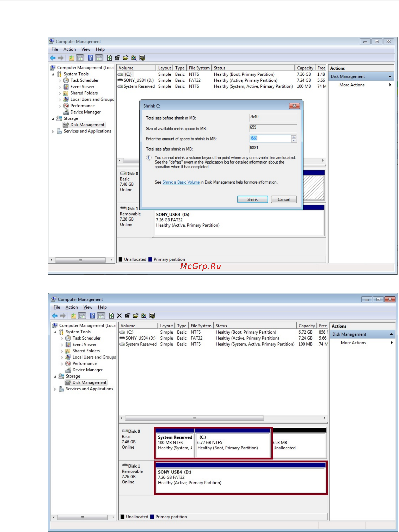
Task: Open the More Actions submenu arrow in upper window
Action: tap(390, 85)
